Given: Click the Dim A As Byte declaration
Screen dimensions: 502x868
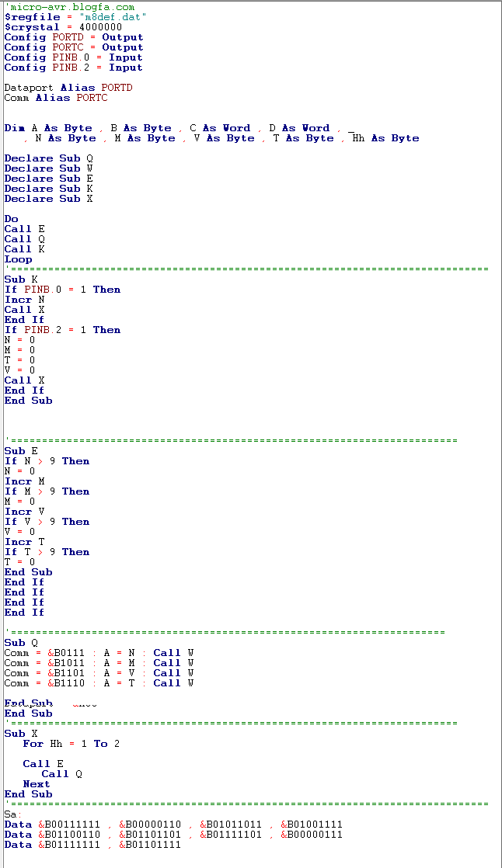Looking at the screenshot, I should pyautogui.click(x=48, y=128).
